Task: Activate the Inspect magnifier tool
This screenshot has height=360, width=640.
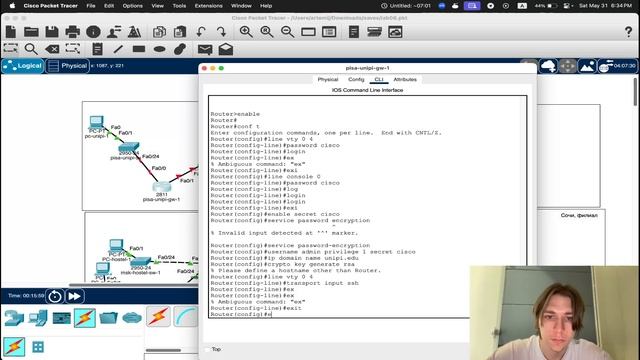Action: 31,49
